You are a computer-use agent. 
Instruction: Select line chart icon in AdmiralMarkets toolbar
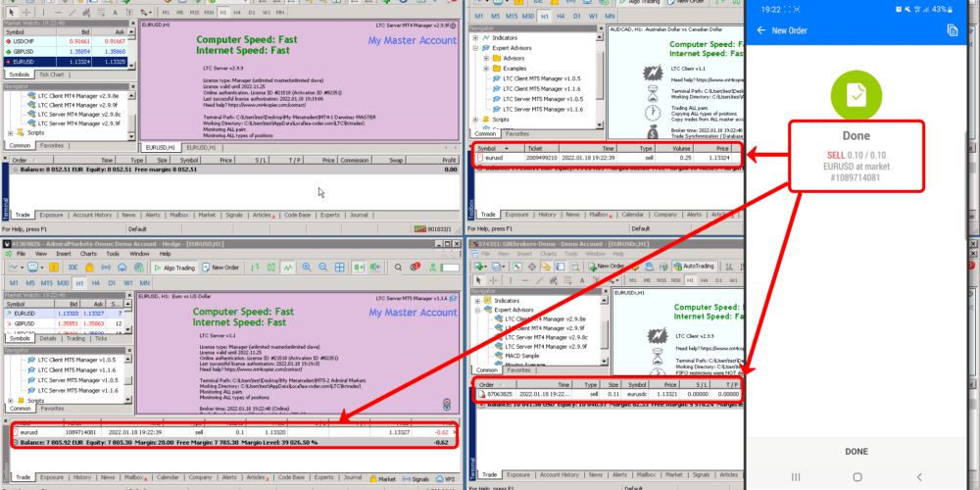click(287, 268)
